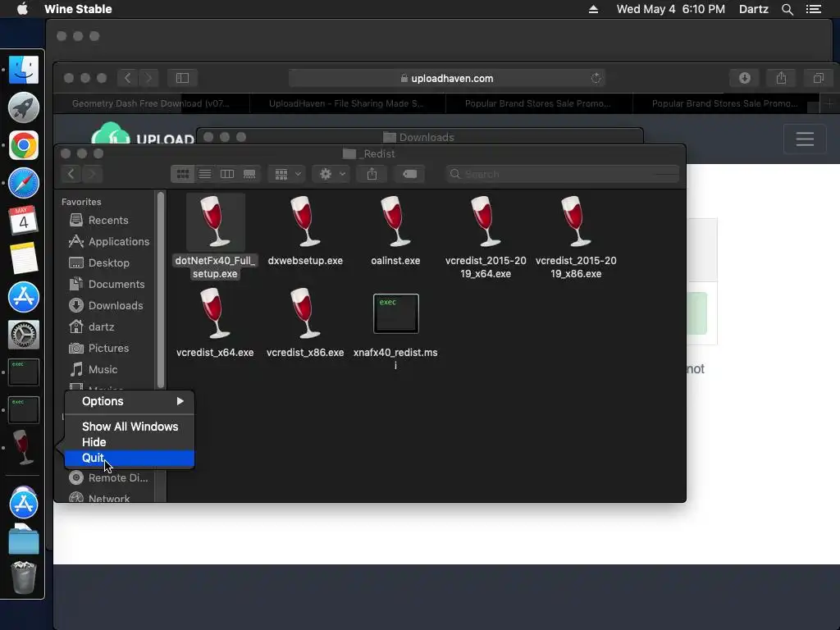This screenshot has height=630, width=840.
Task: Open the Apple menu
Action: point(22,9)
